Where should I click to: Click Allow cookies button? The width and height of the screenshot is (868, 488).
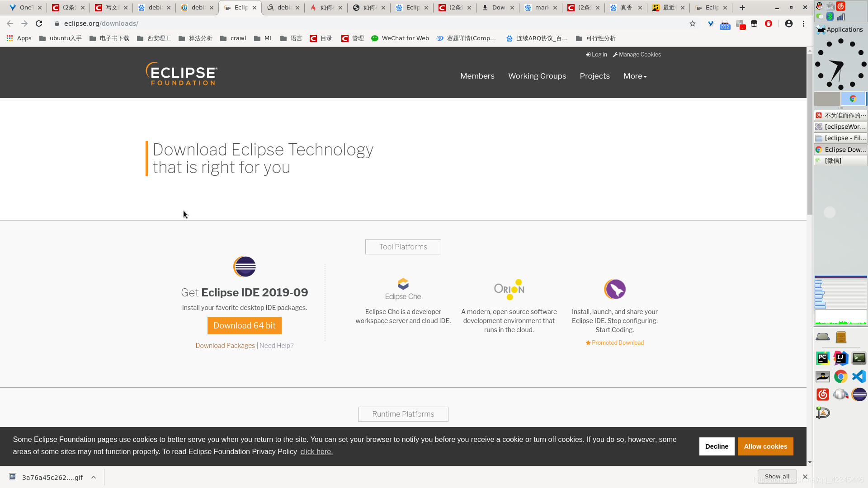pos(765,446)
